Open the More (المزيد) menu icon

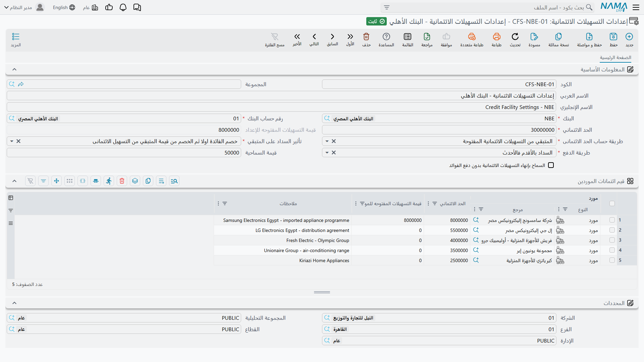[16, 40]
